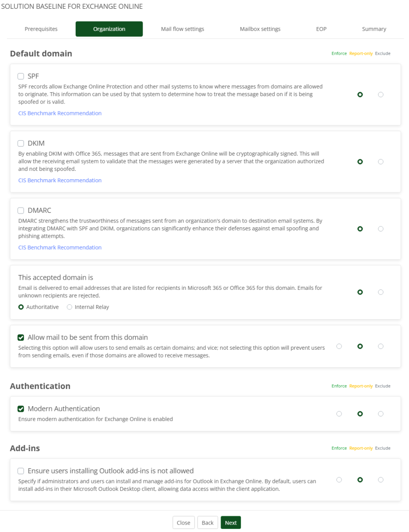
Task: Open the EOP tab
Action: tap(322, 29)
